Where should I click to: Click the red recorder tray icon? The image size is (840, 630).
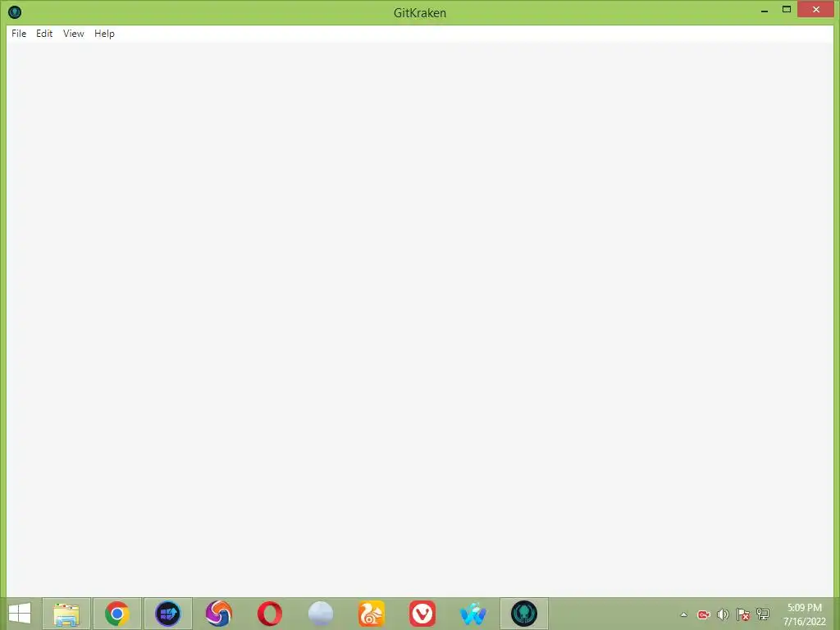703,614
